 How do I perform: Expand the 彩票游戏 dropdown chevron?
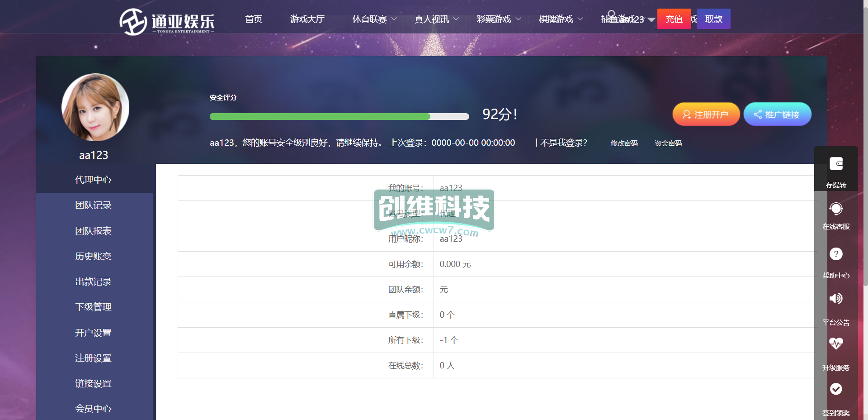(519, 19)
